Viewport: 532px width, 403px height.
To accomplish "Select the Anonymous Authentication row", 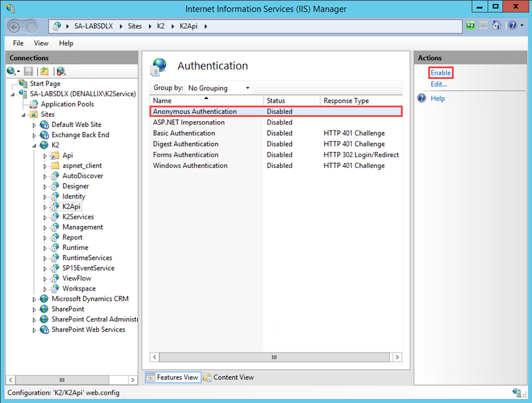I will (x=276, y=112).
